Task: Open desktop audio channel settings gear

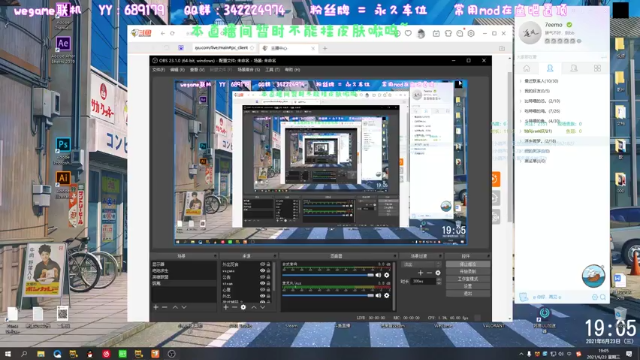Action: (387, 275)
